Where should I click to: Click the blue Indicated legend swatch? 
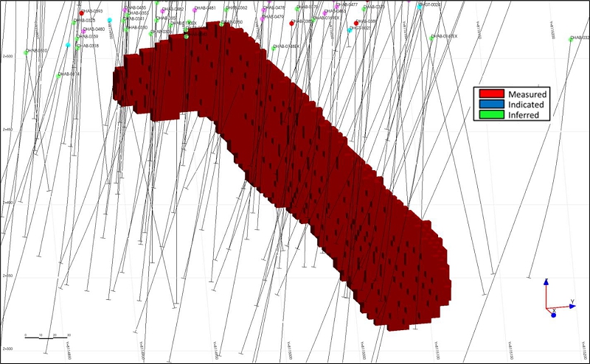click(491, 104)
